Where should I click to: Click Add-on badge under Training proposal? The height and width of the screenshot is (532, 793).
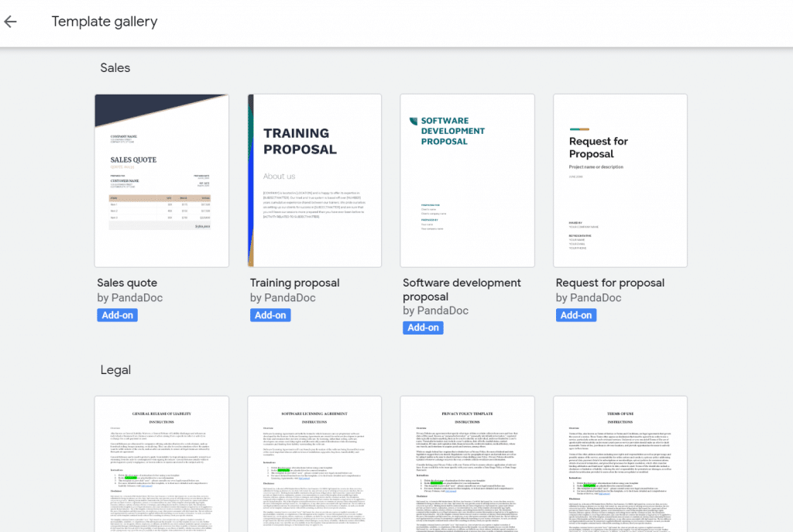270,315
